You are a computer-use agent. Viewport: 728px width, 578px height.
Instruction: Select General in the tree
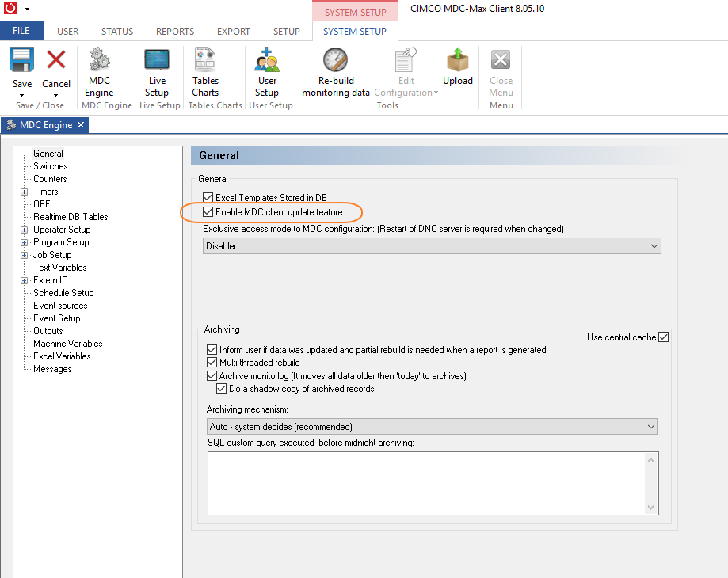coord(48,154)
